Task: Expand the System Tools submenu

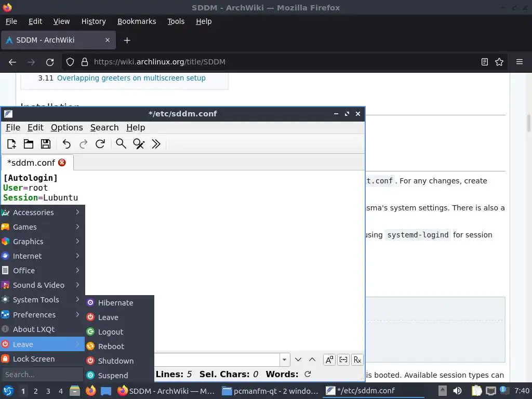Action: [x=43, y=300]
